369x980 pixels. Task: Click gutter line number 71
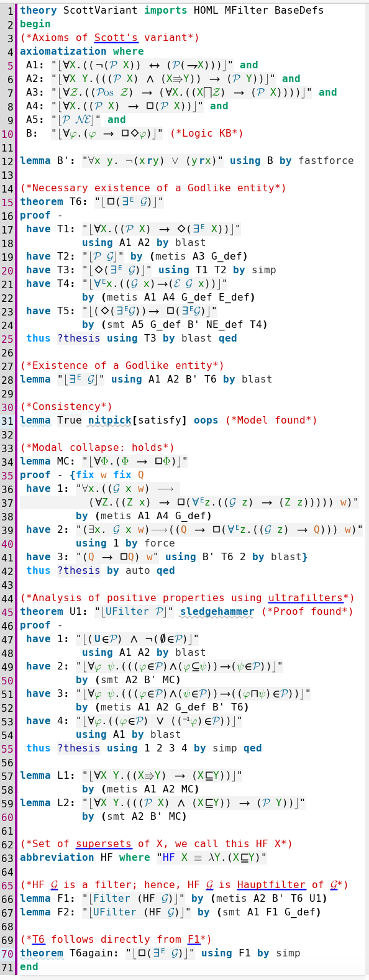7,967
